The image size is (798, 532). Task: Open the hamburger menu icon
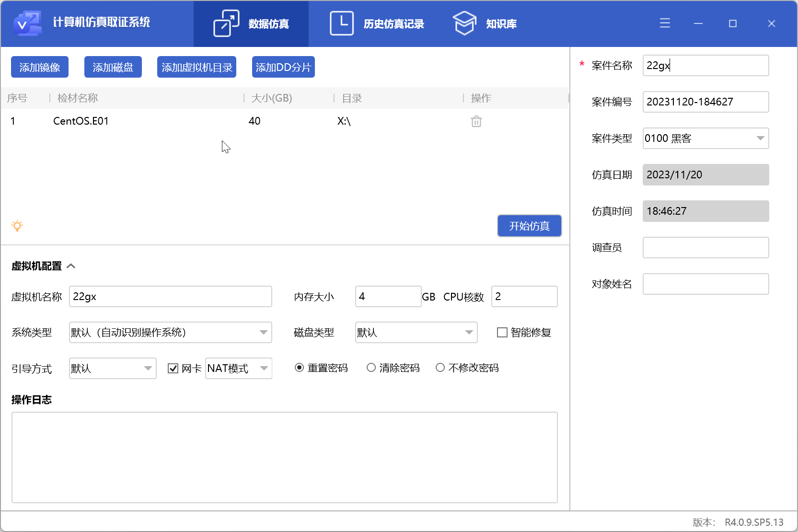[x=665, y=23]
